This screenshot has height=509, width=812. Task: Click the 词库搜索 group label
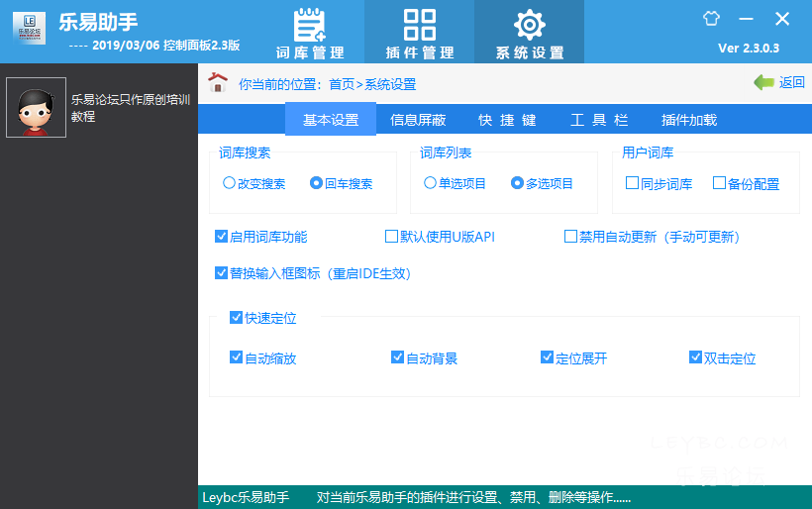(x=245, y=153)
